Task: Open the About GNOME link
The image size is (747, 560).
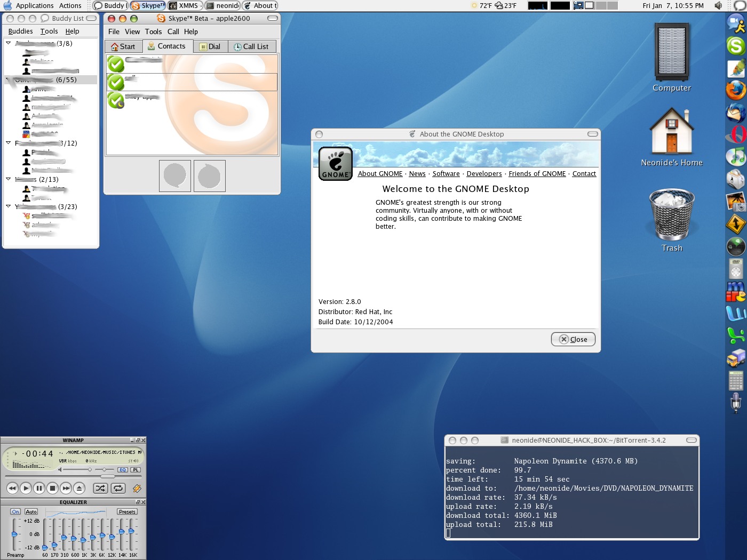Action: click(380, 174)
